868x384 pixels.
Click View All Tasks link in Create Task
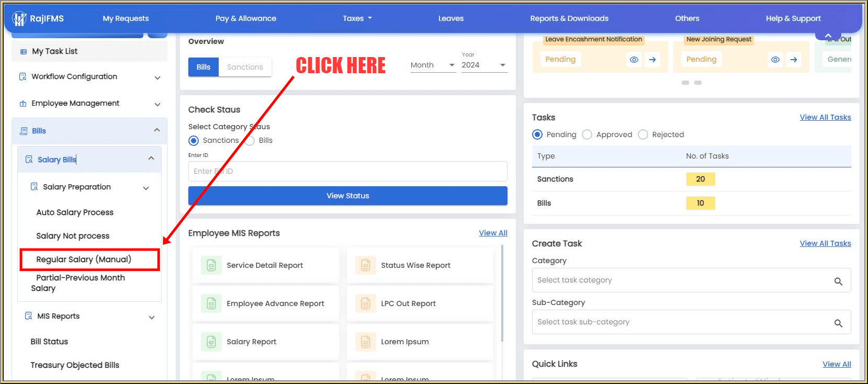click(825, 243)
